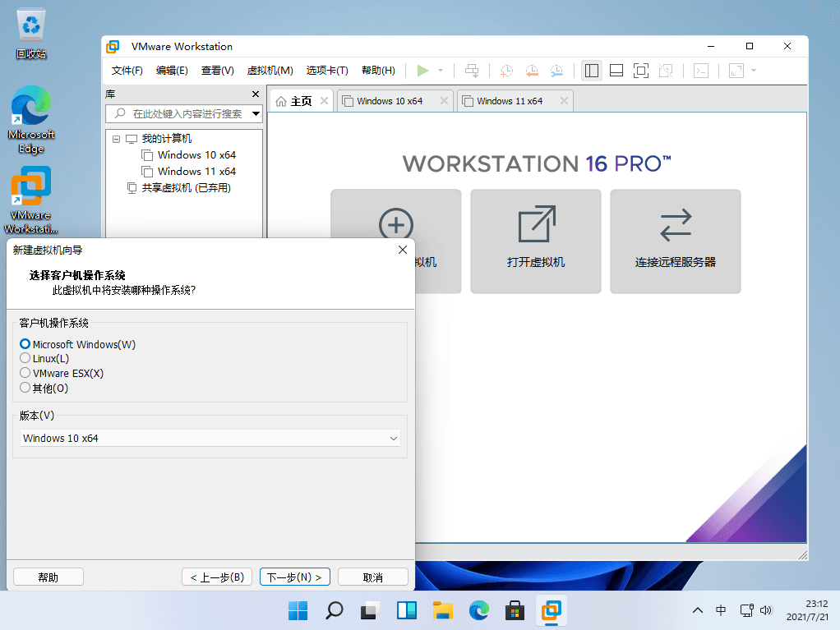The width and height of the screenshot is (840, 630).
Task: Select Windows 10 x64 in library tree
Action: point(196,155)
